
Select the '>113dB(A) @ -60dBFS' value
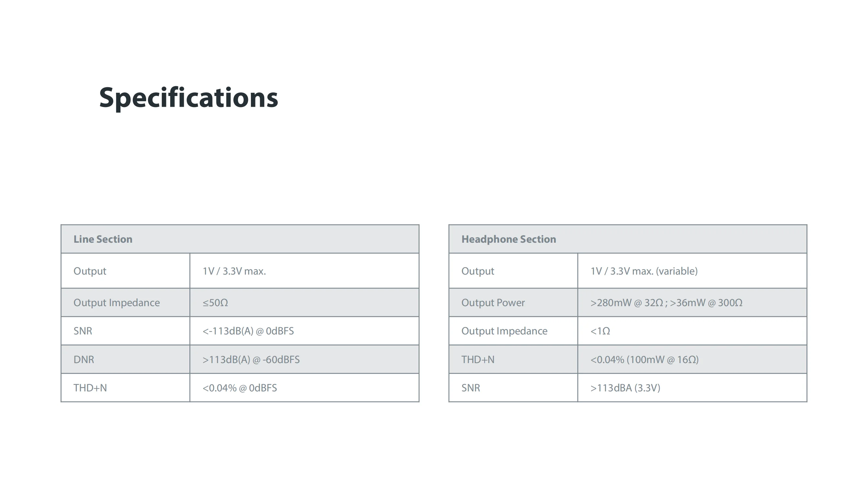coord(251,360)
